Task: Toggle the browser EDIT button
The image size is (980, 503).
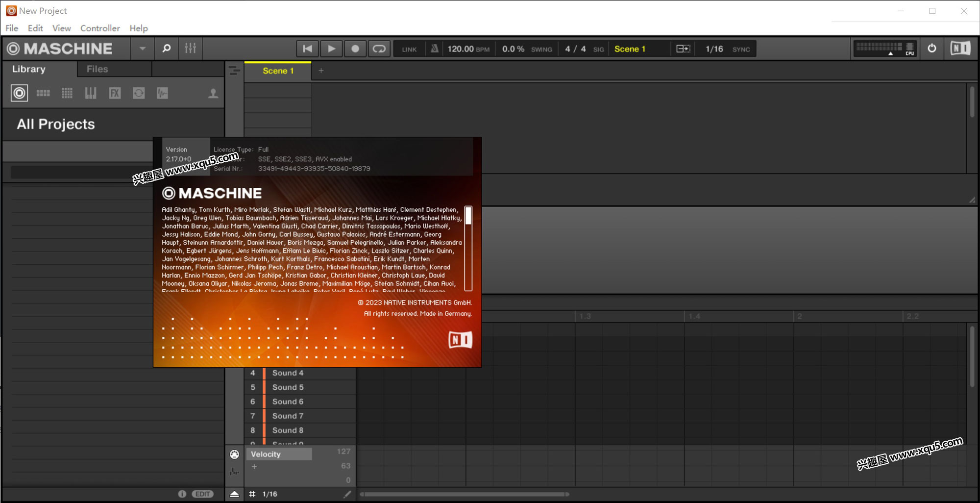Action: 203,494
